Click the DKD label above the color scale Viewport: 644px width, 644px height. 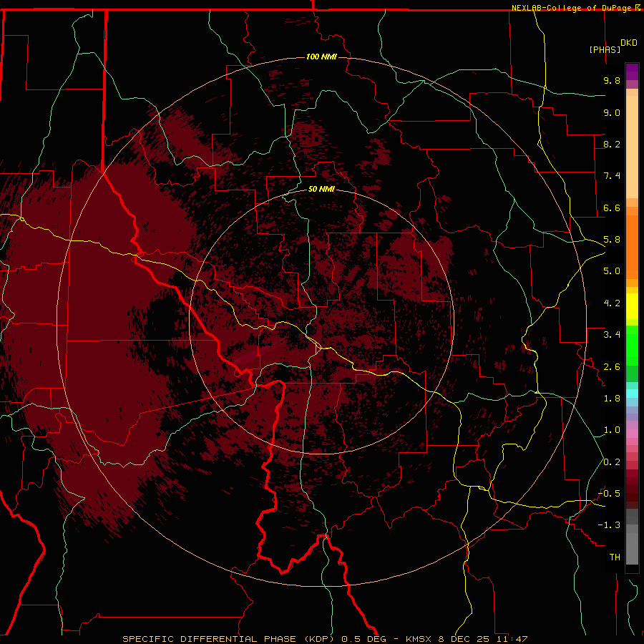pyautogui.click(x=629, y=43)
